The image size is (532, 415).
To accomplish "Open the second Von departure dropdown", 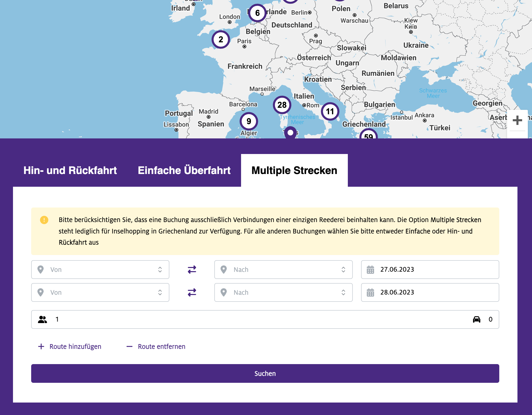I will click(x=100, y=292).
